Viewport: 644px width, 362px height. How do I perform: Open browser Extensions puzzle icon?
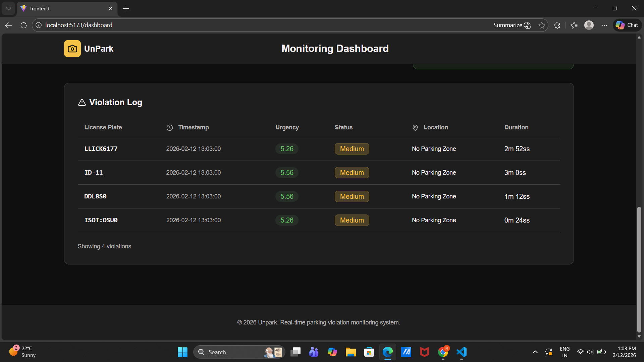(x=557, y=25)
